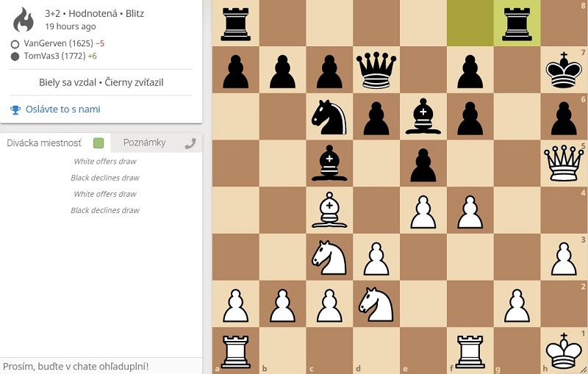Click the Blitz flame icon
Viewport: 588px width, 374px height.
click(x=24, y=20)
